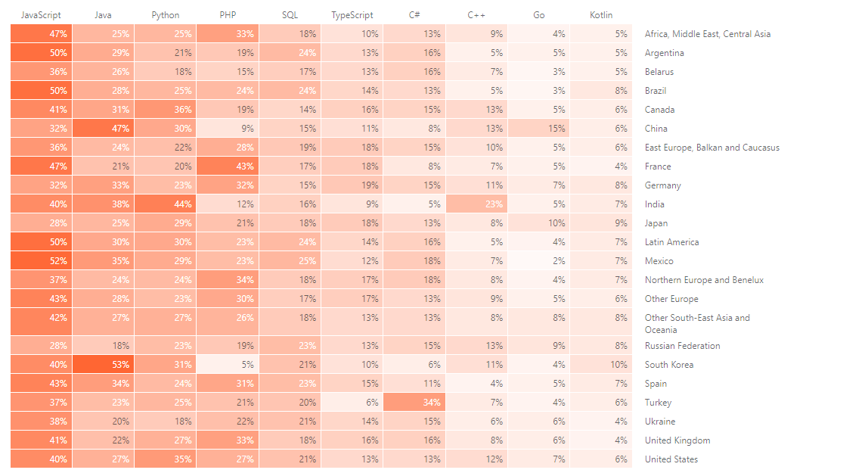Select Turkey's 34% C# cell
The width and height of the screenshot is (868, 473).
pos(414,403)
